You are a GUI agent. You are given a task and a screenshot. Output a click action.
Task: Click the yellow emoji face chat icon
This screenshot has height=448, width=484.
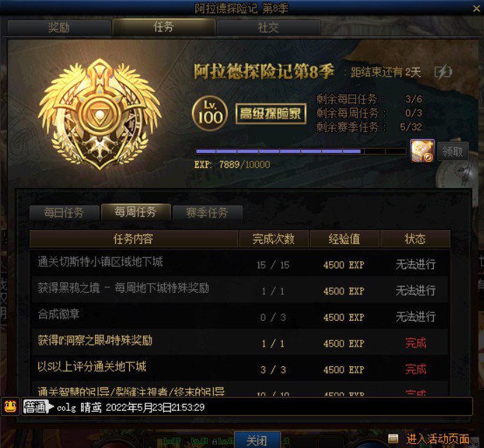pyautogui.click(x=10, y=407)
